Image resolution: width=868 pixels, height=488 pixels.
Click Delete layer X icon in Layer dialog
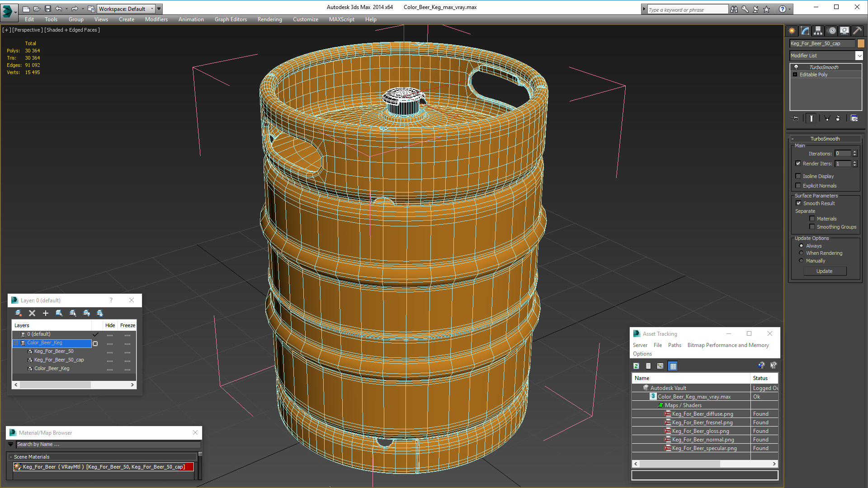tap(32, 313)
